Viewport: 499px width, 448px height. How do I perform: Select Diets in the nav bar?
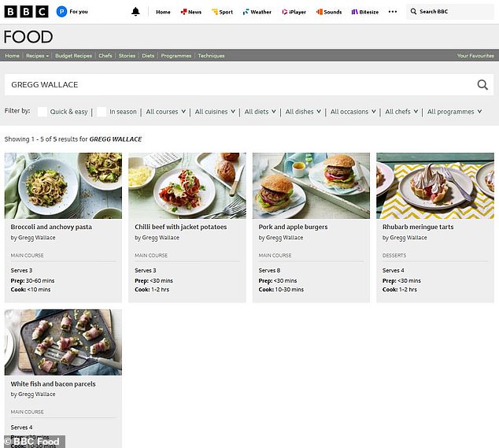click(x=148, y=56)
